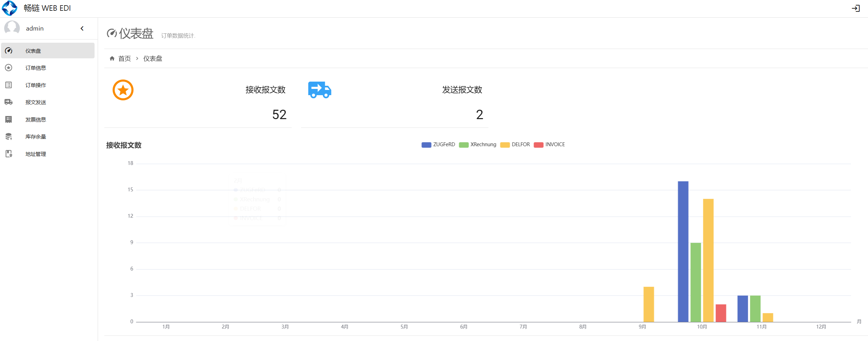Click the orange star 接收报文数 icon
The height and width of the screenshot is (341, 868).
point(123,90)
